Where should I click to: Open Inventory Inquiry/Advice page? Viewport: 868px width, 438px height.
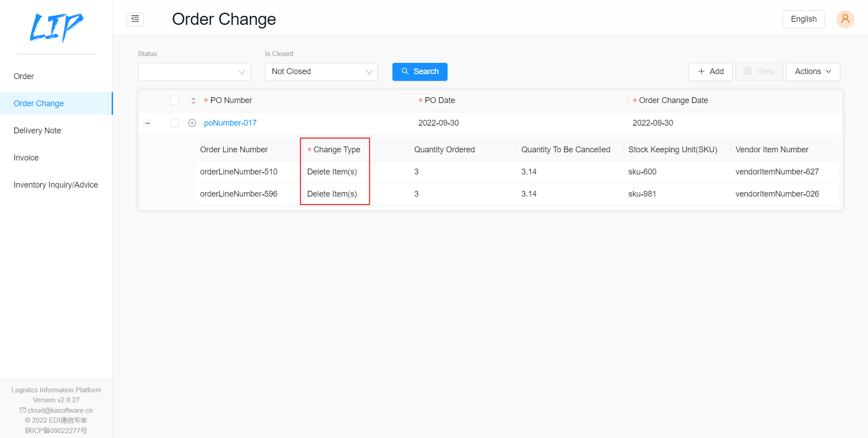pos(56,185)
